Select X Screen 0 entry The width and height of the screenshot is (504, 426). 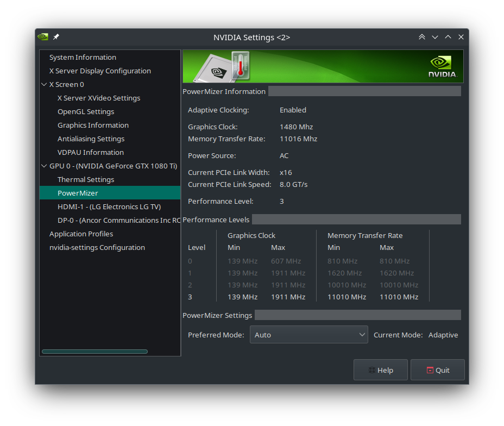[x=67, y=85]
